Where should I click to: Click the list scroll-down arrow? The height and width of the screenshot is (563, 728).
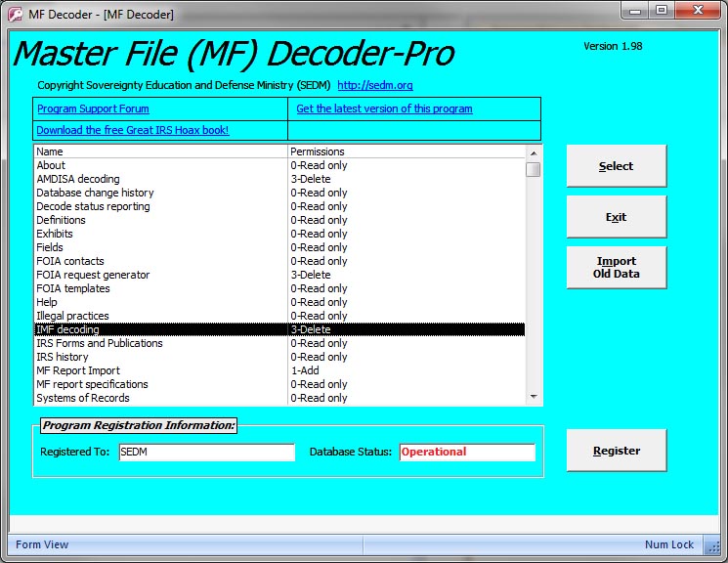tap(534, 397)
